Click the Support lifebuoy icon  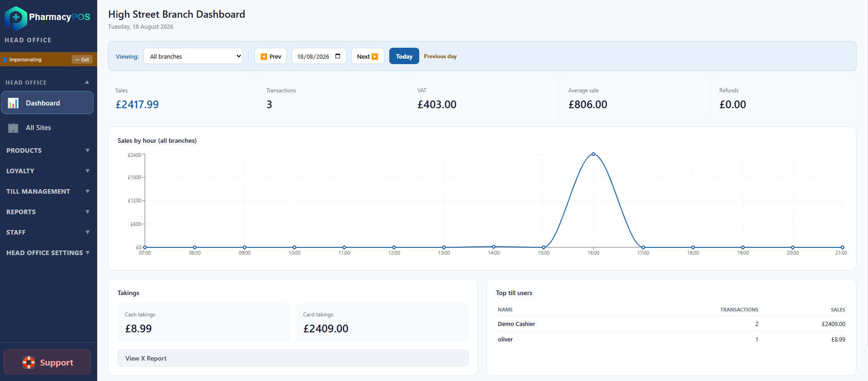coord(29,362)
